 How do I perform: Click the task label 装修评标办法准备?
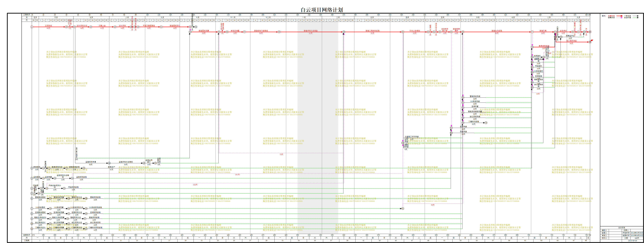(311, 31)
